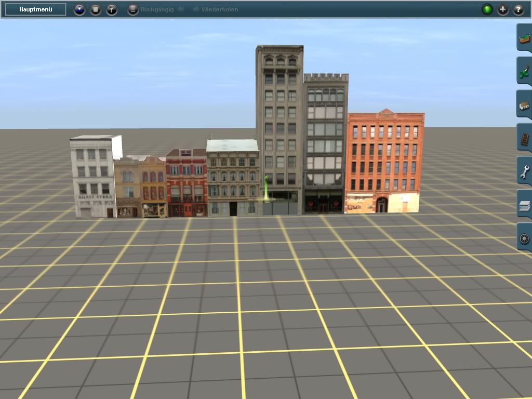532x399 pixels.
Task: Click the green object marker by the tower
Action: coord(267,189)
